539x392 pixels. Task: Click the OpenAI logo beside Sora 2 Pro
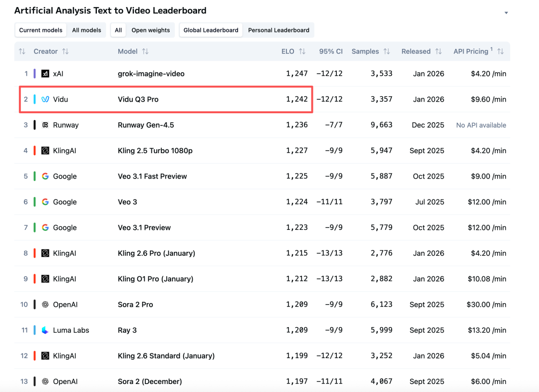tap(45, 305)
